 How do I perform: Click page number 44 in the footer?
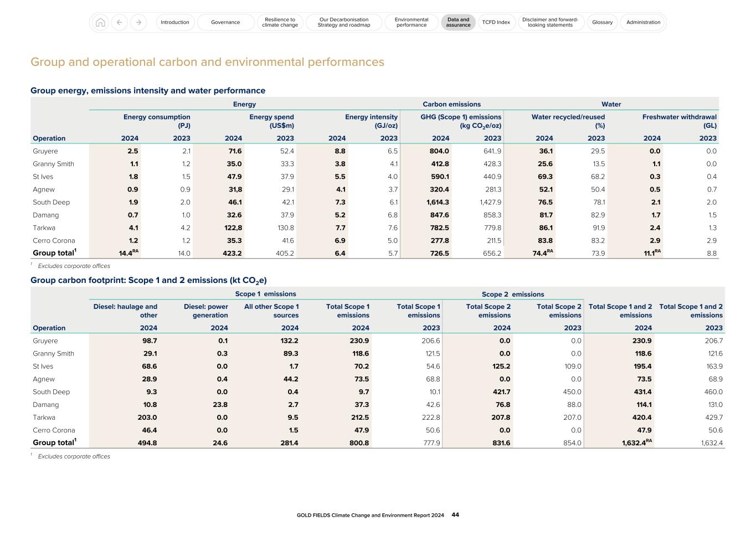[456, 514]
